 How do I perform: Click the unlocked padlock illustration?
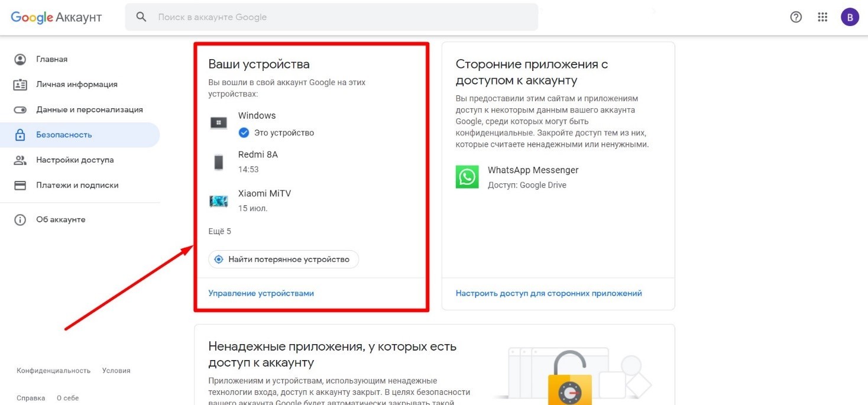tap(570, 378)
